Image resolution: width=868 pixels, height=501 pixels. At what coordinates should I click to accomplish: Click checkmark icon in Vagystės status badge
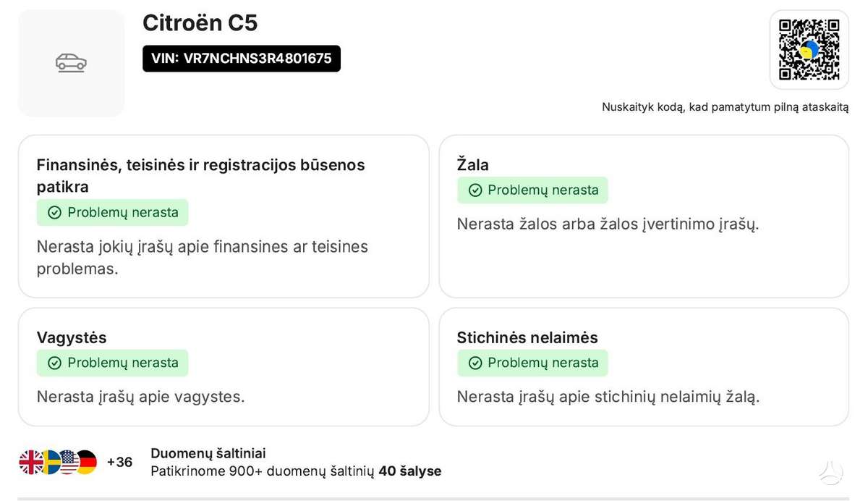pyautogui.click(x=55, y=363)
